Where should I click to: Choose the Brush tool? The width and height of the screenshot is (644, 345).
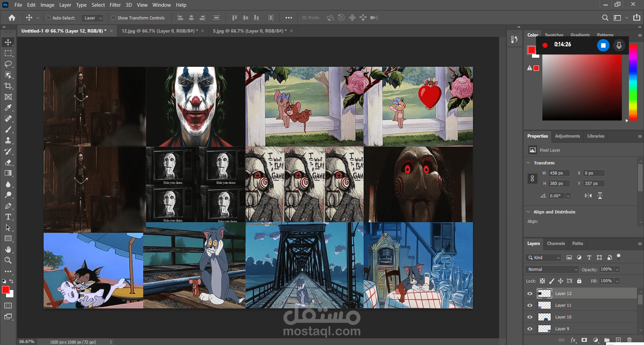[8, 130]
